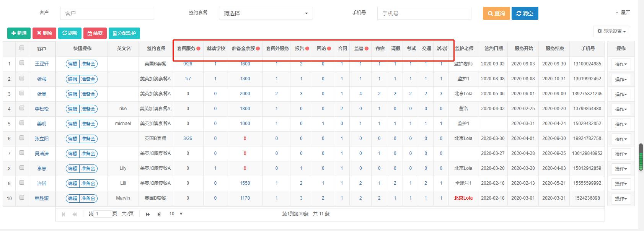Screen dimensions: 644x231
Task: Select the checkbox for row 韩胜源
Action: point(22,198)
